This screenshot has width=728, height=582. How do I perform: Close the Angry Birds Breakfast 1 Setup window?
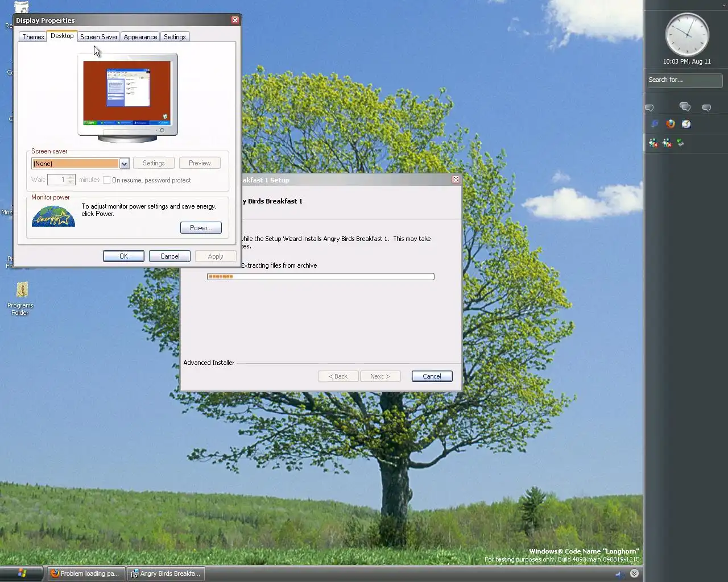click(456, 180)
